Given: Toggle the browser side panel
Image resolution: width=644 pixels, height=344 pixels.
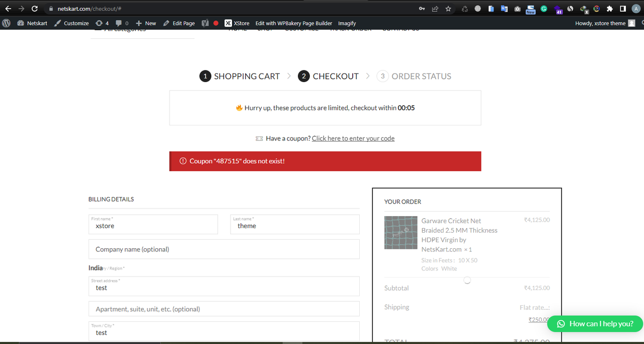Looking at the screenshot, I should coord(623,9).
